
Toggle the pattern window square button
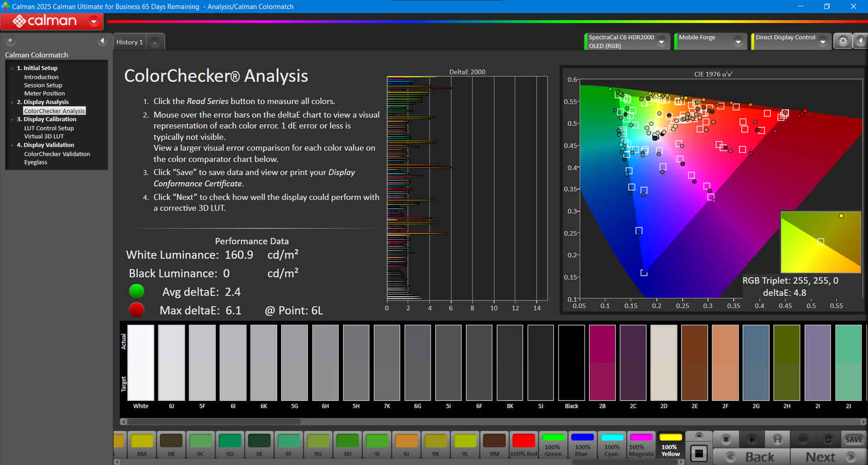pos(699,452)
